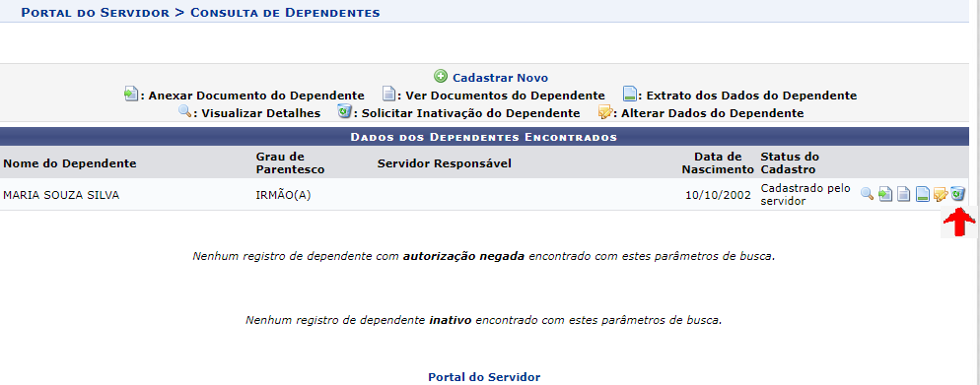The height and width of the screenshot is (385, 980).
Task: Follow the Portal do Servidor link at bottom
Action: tap(484, 377)
